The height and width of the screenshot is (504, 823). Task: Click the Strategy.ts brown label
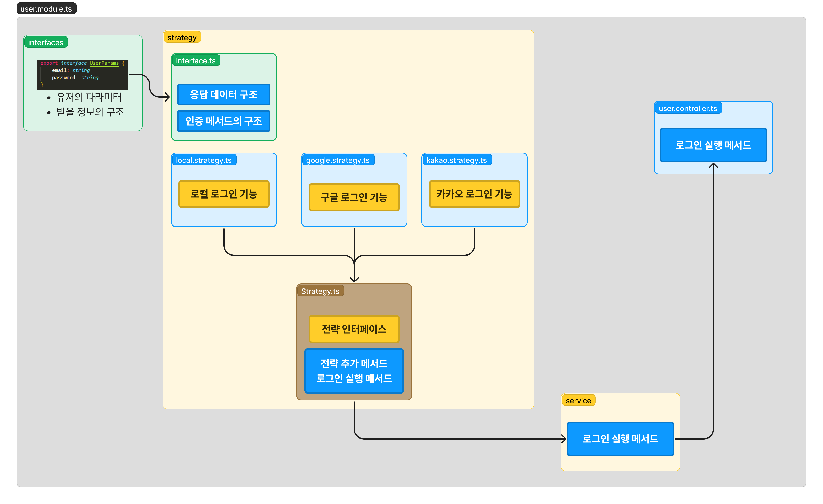tap(320, 291)
